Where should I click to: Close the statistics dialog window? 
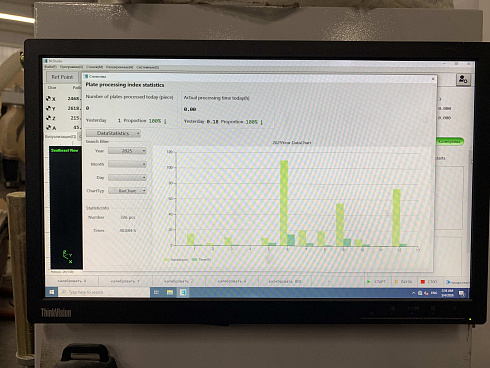coord(433,79)
